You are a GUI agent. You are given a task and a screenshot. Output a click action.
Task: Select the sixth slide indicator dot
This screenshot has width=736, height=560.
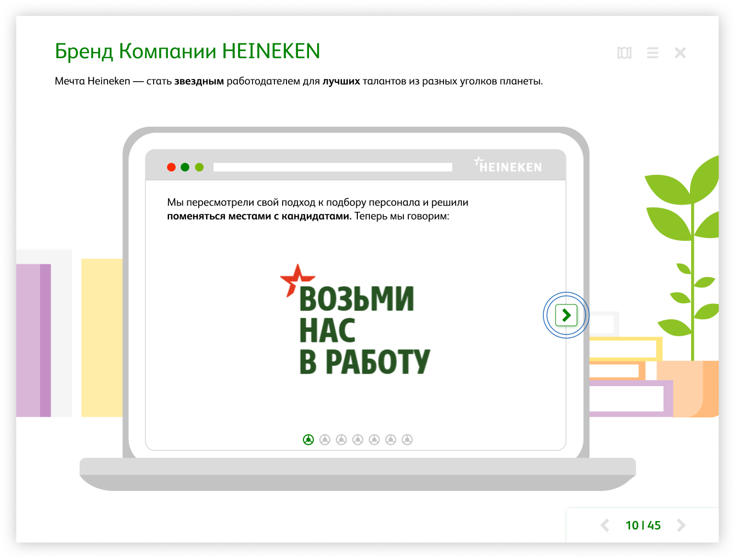click(391, 439)
